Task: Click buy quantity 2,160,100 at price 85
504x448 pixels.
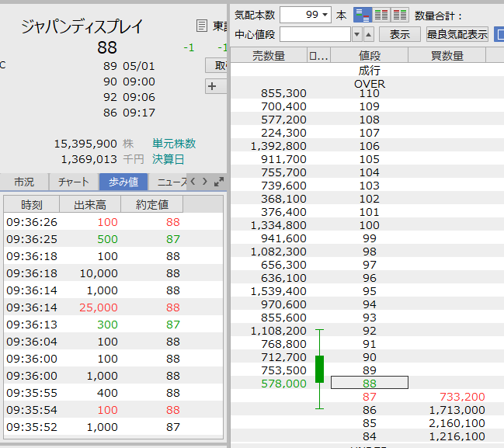Action: pyautogui.click(x=457, y=423)
